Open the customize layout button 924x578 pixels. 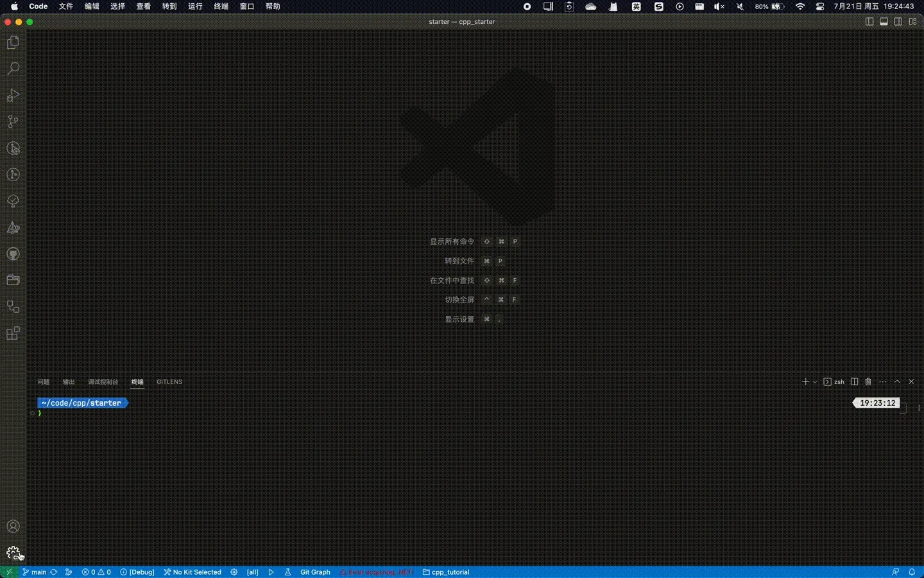pyautogui.click(x=912, y=22)
